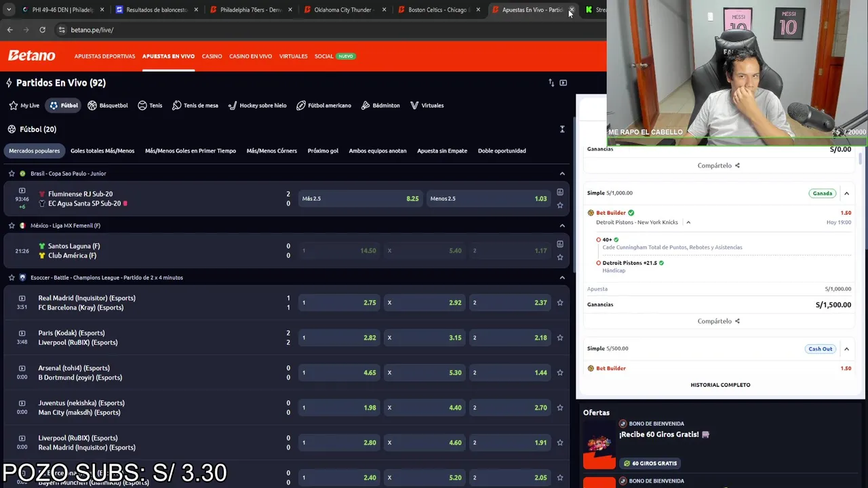Select Apuesta sin Empate tab
Image resolution: width=868 pixels, height=488 pixels.
tap(442, 150)
